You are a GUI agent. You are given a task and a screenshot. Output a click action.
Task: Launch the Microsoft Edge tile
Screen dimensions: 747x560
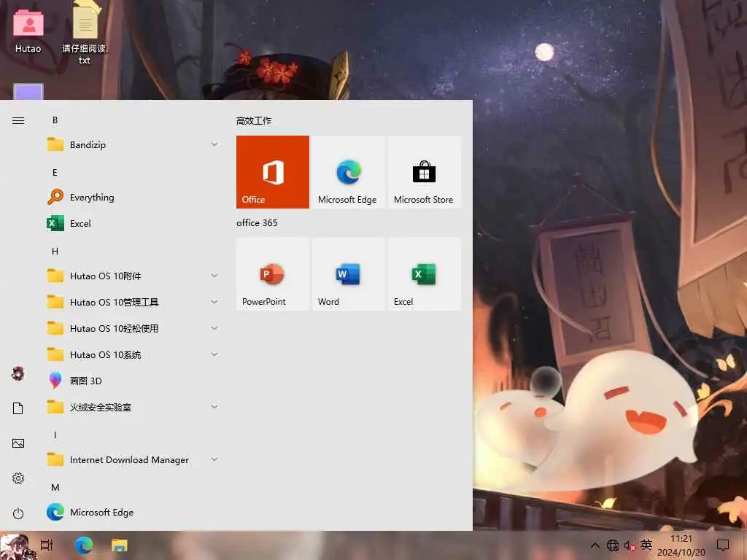pyautogui.click(x=348, y=172)
